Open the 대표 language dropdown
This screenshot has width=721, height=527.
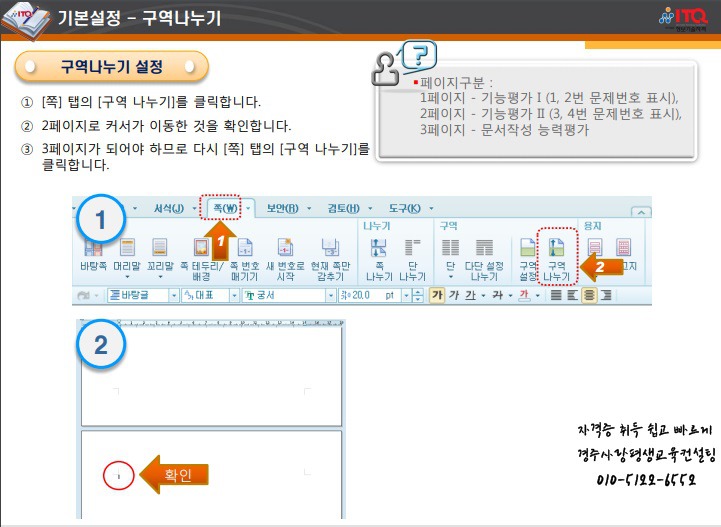[x=234, y=295]
